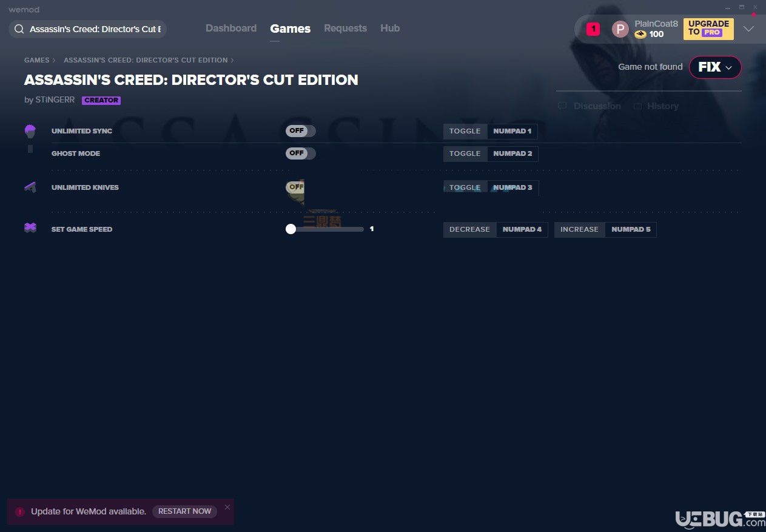Click the Unlimited Knives weapon icon
This screenshot has width=766, height=532.
click(30, 187)
